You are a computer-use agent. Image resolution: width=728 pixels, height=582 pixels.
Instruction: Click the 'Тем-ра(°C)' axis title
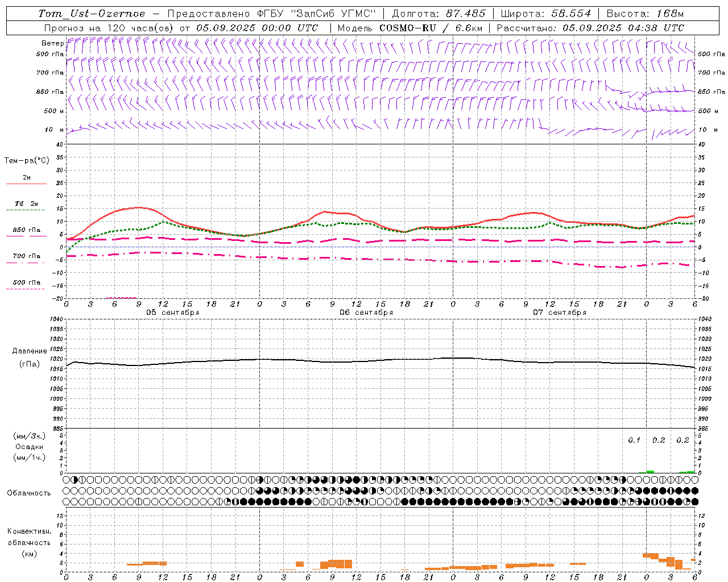pyautogui.click(x=27, y=161)
